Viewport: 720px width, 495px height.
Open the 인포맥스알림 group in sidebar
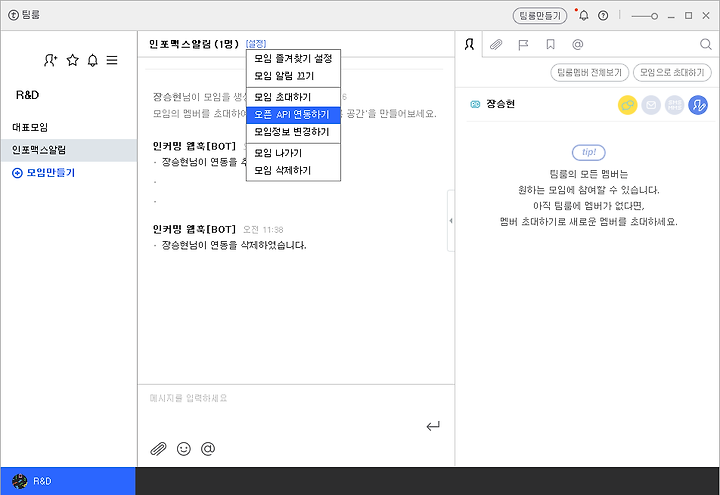click(69, 150)
